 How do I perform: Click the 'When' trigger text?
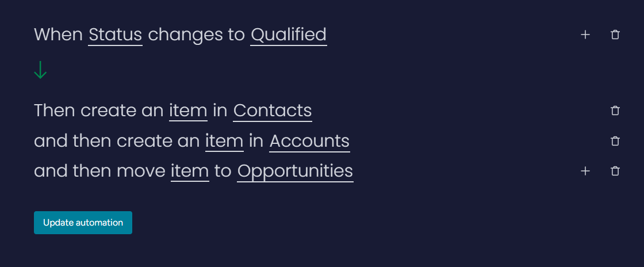(58, 35)
